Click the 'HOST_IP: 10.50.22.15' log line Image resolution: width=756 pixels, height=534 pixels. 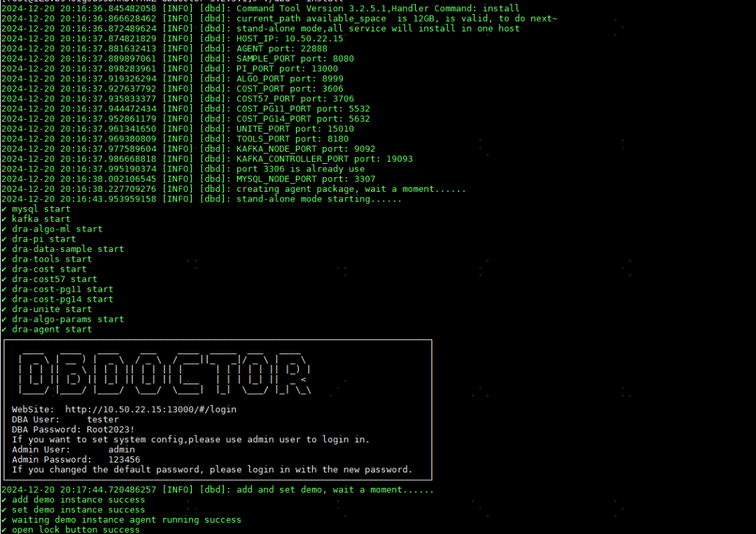pyautogui.click(x=172, y=38)
